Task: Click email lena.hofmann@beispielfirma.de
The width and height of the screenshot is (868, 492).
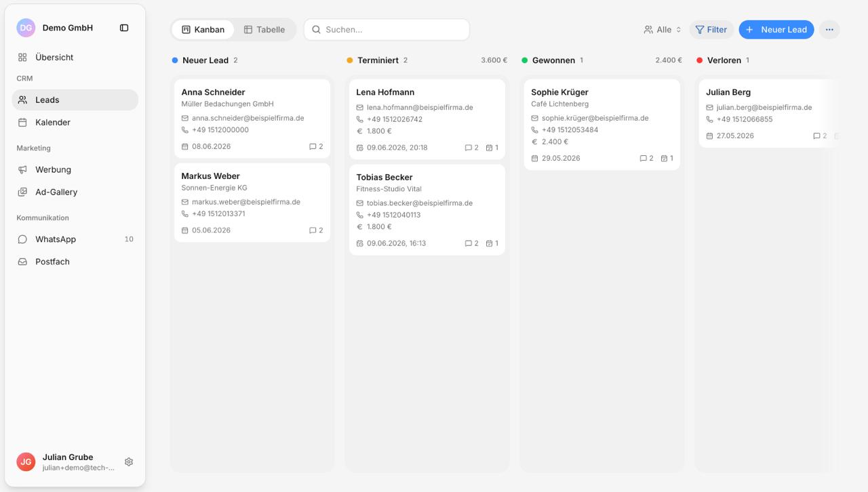Action: [420, 108]
